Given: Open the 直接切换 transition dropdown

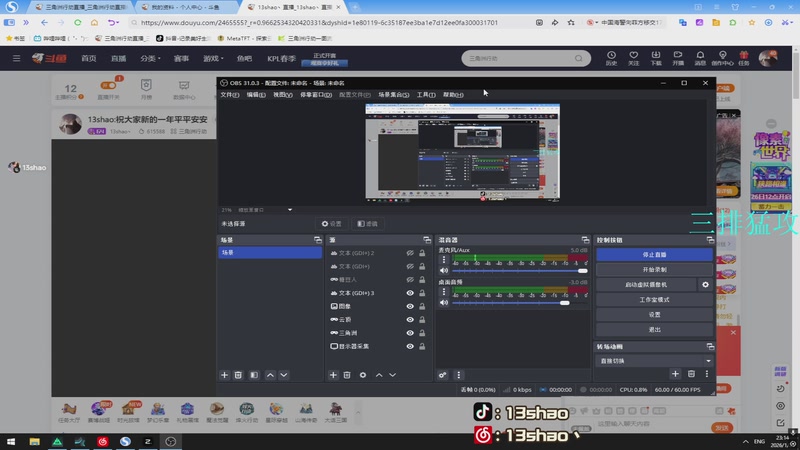Looking at the screenshot, I should click(x=654, y=361).
